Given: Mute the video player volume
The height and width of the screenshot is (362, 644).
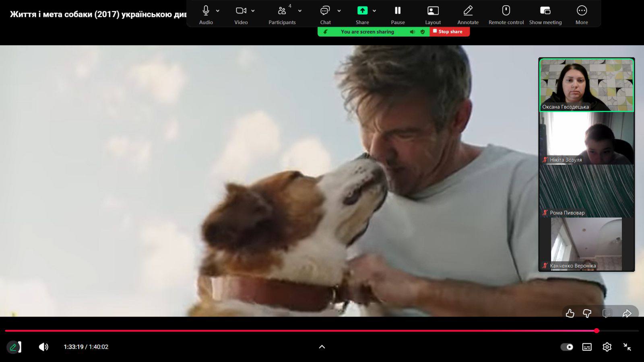Looking at the screenshot, I should 43,347.
